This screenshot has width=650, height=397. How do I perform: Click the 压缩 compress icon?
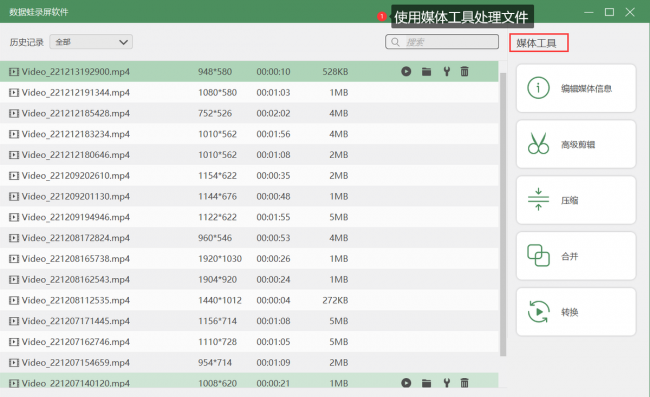point(538,200)
